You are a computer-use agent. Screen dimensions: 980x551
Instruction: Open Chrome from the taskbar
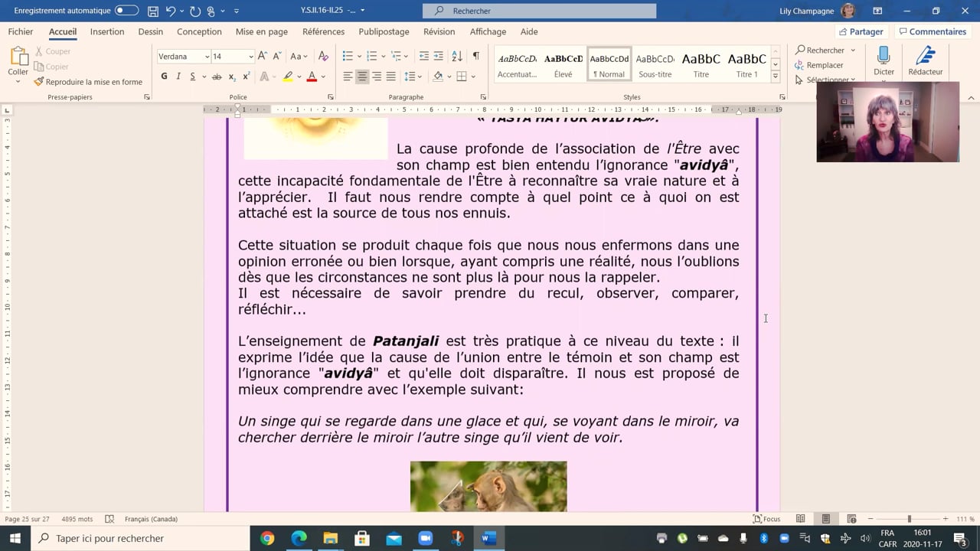[267, 538]
